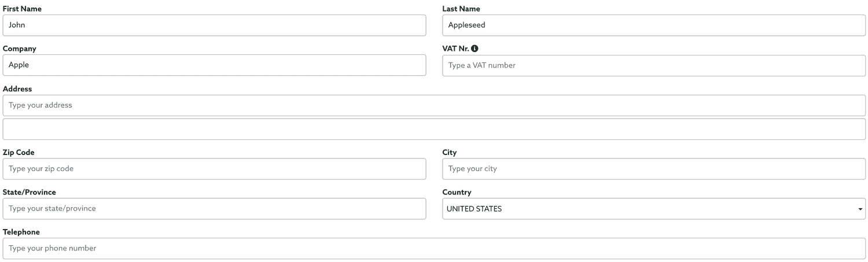Viewport: 868px width, 262px height.
Task: Click the 'Telephone' label text
Action: [x=21, y=232]
